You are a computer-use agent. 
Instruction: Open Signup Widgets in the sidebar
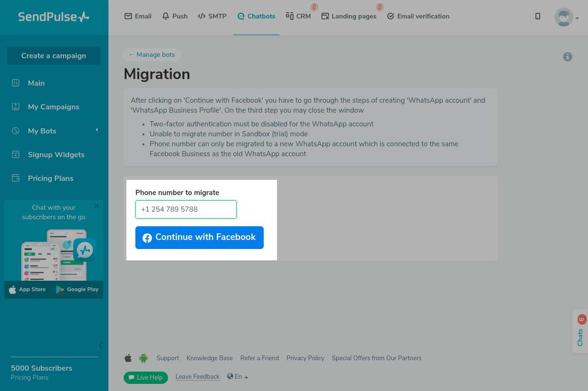[56, 154]
